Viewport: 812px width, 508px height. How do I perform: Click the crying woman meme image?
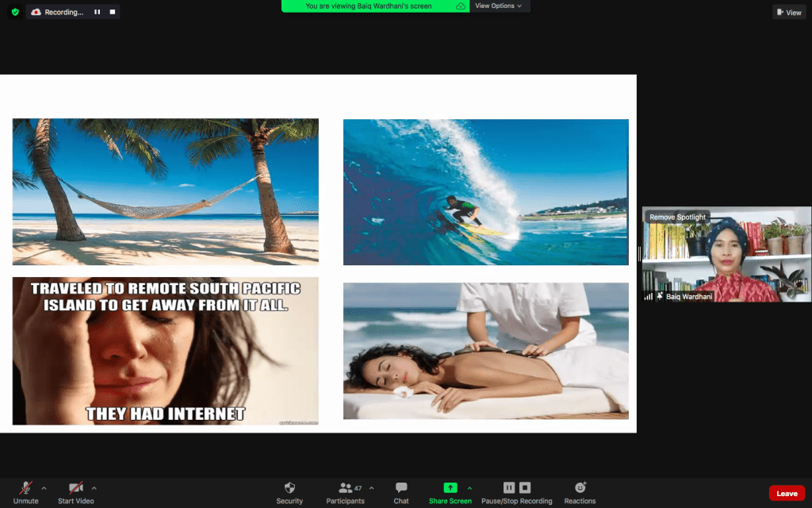click(x=165, y=351)
